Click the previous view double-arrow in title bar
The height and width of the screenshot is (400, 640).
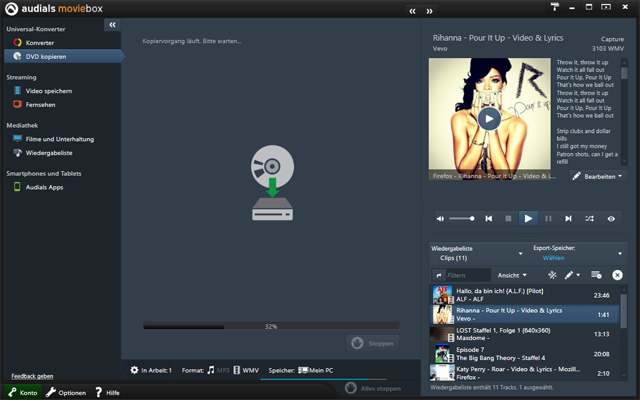(413, 11)
